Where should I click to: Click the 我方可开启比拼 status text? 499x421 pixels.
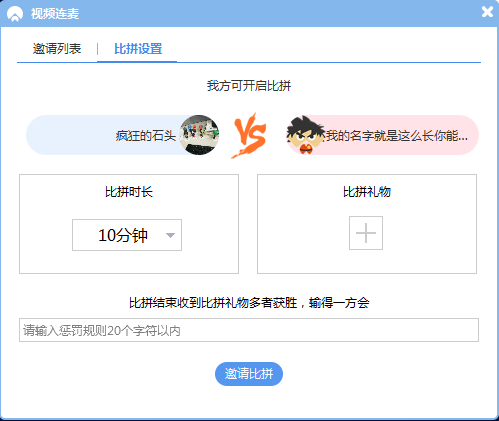249,86
